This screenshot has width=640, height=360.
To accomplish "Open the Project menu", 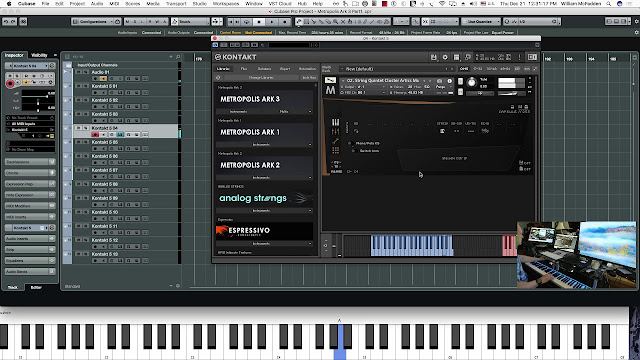I will point(77,3).
